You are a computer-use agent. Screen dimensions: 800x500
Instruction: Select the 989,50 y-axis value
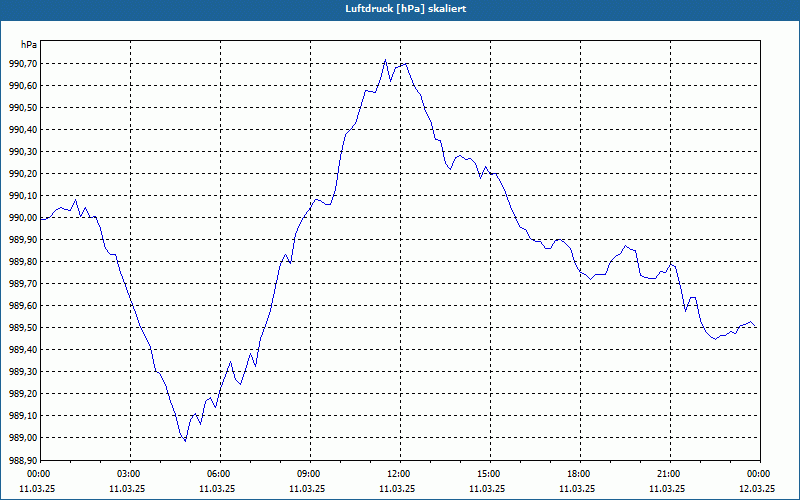23,328
